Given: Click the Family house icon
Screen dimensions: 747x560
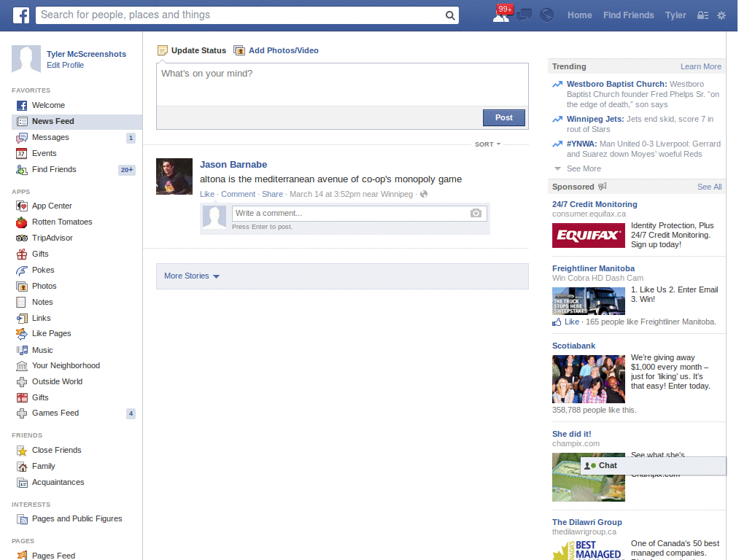Looking at the screenshot, I should point(22,467).
